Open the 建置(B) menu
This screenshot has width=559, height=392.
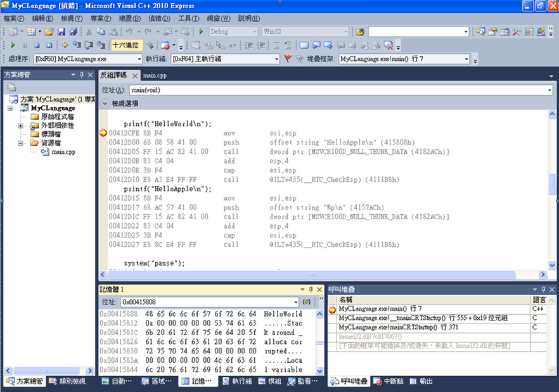point(130,18)
